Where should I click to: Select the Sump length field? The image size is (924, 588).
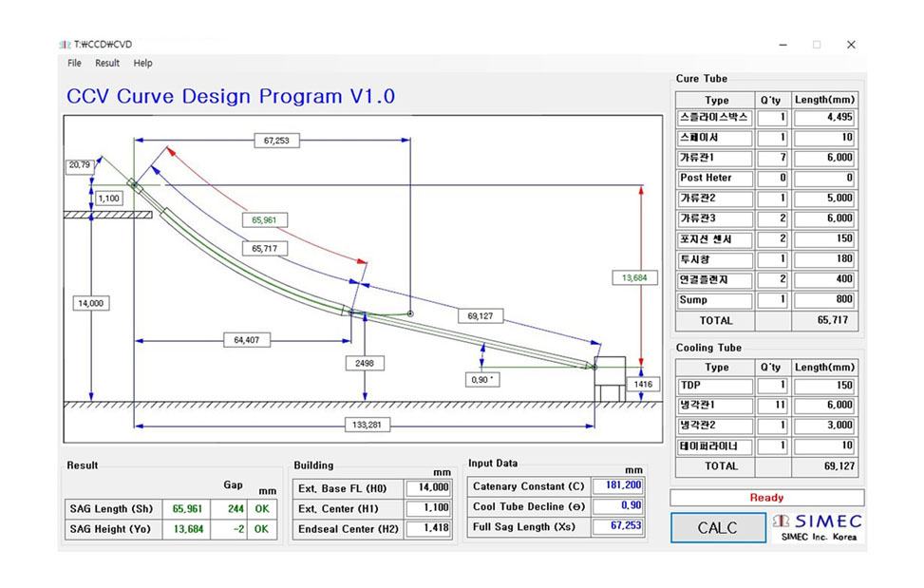pos(824,300)
